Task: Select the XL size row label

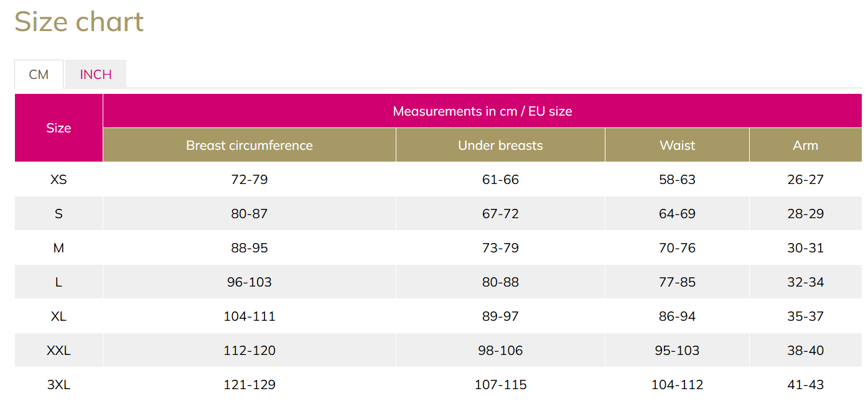Action: [58, 316]
